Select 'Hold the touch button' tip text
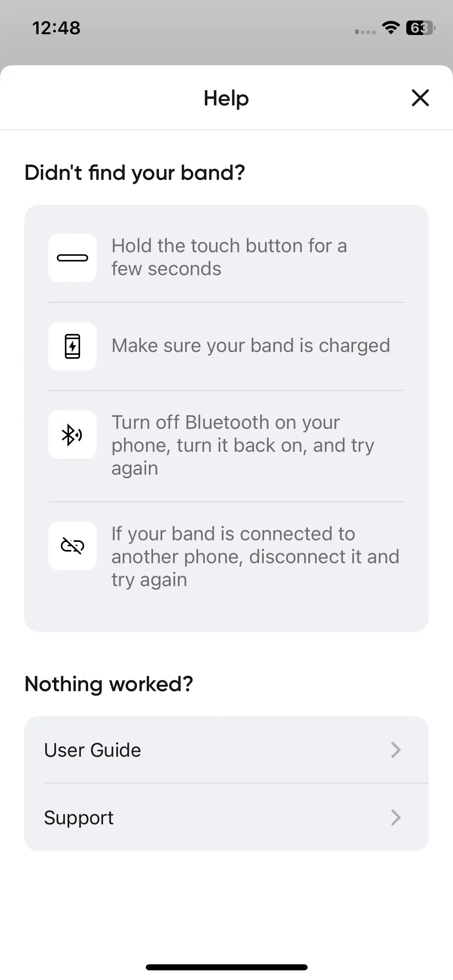The image size is (453, 980). point(229,257)
